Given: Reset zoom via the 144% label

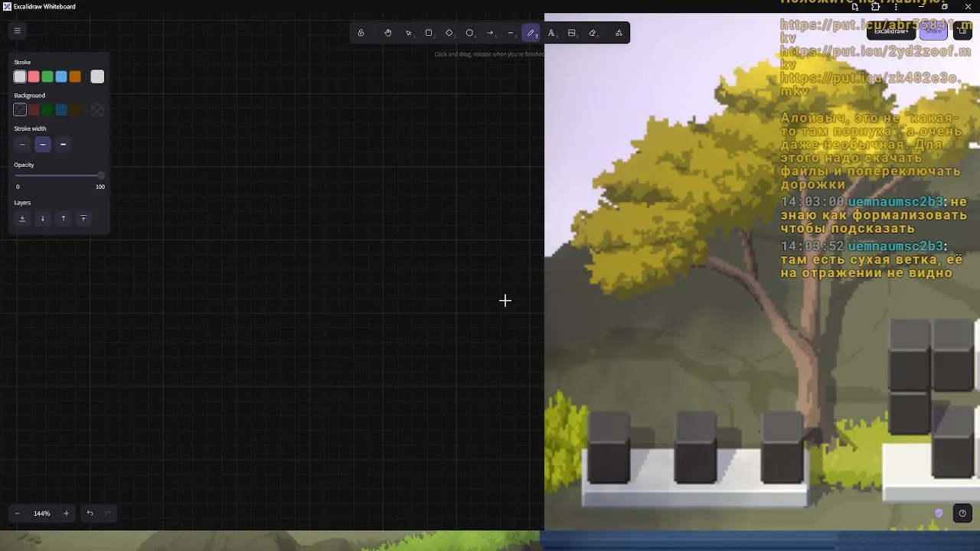Looking at the screenshot, I should pos(42,514).
